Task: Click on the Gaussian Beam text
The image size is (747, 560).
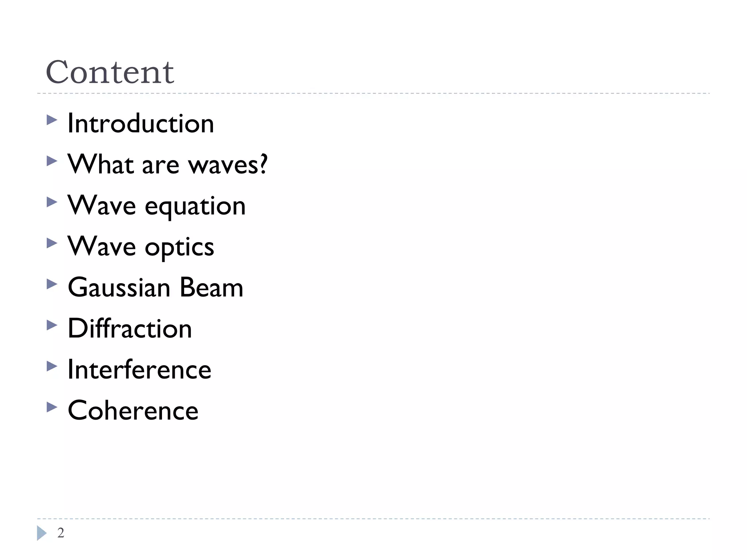Action: (155, 288)
